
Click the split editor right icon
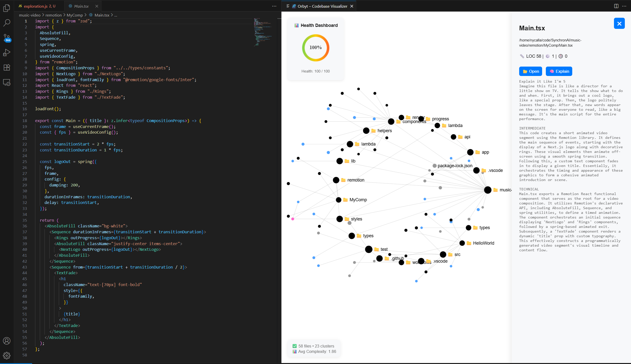pos(616,6)
